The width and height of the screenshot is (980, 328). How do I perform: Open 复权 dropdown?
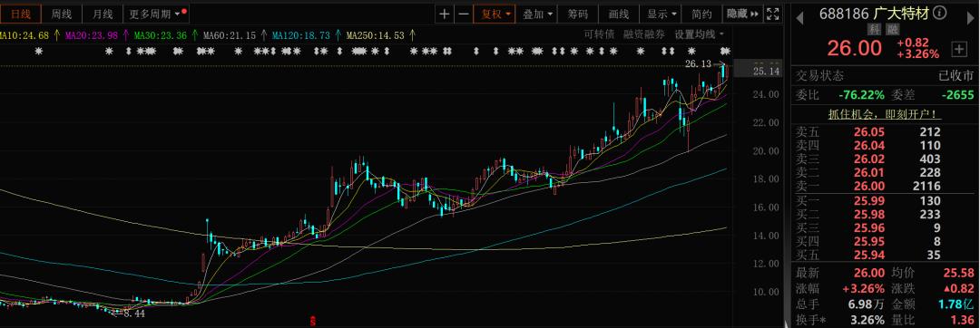[x=495, y=14]
